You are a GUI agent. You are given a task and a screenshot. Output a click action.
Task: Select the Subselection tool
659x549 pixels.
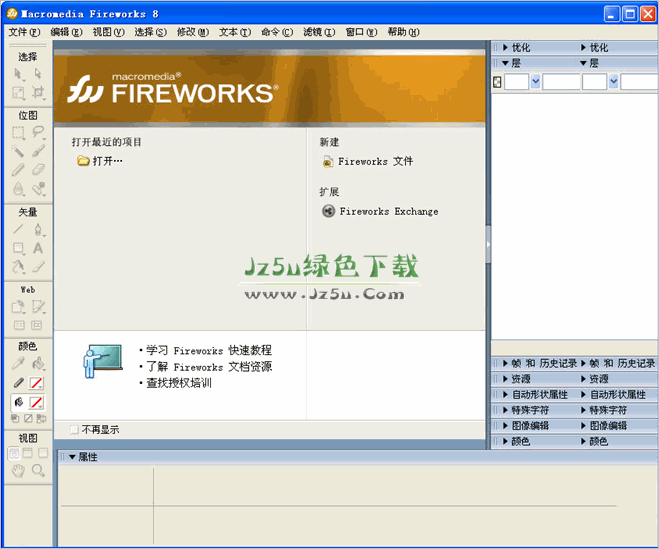pos(38,74)
